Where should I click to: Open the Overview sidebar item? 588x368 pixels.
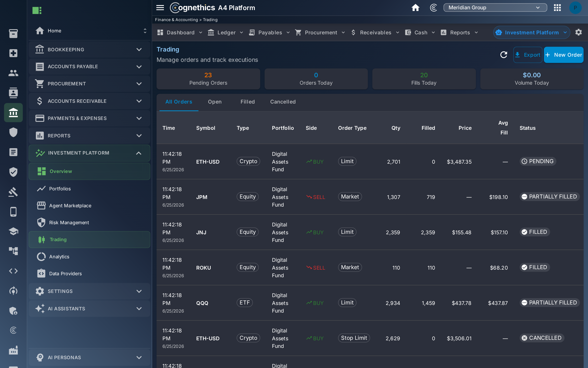click(89, 171)
